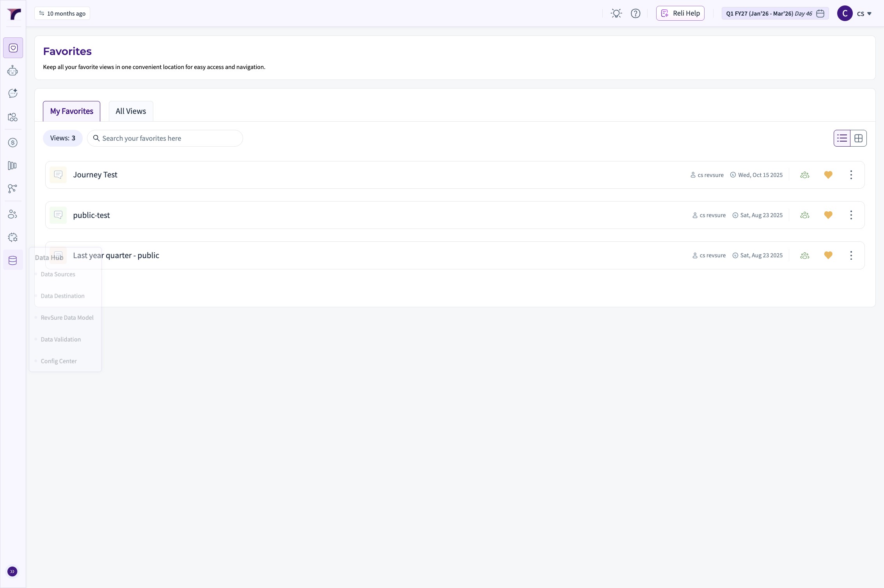
Task: Open the Q1 FY27 date range picker
Action: coord(775,13)
